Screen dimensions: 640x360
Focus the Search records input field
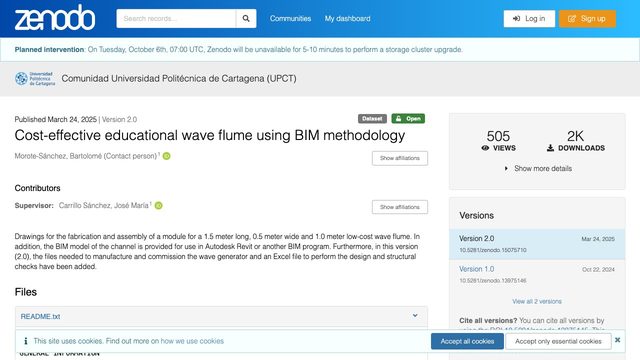click(x=176, y=18)
